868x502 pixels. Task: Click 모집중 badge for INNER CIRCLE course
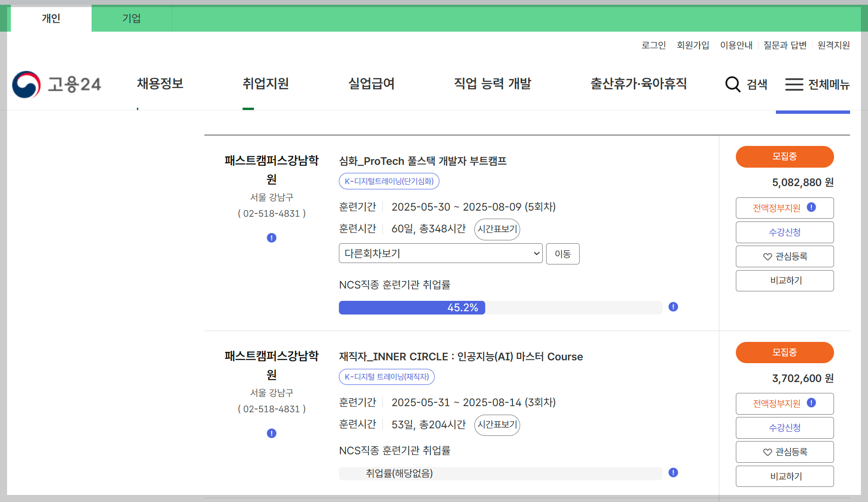point(784,352)
